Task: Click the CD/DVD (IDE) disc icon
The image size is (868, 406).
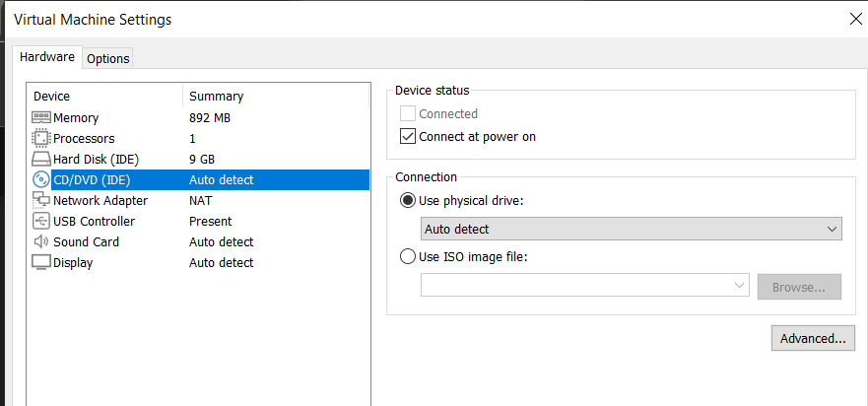Action: pyautogui.click(x=41, y=179)
